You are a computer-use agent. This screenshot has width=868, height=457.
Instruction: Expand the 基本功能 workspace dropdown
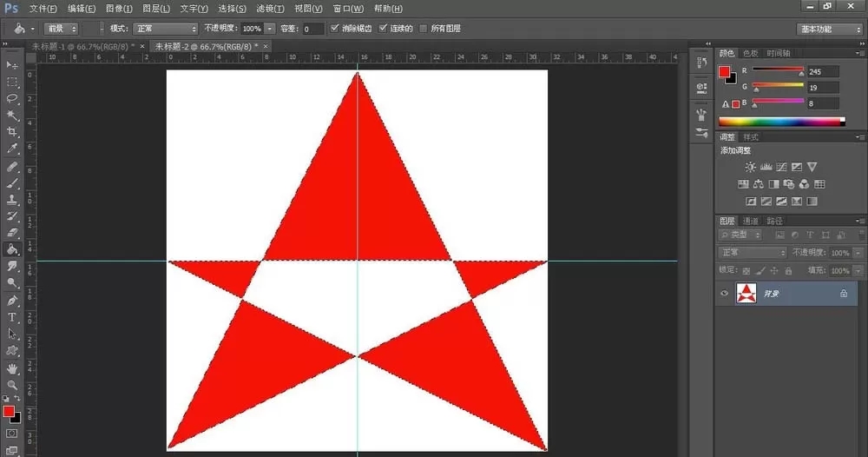coord(829,29)
